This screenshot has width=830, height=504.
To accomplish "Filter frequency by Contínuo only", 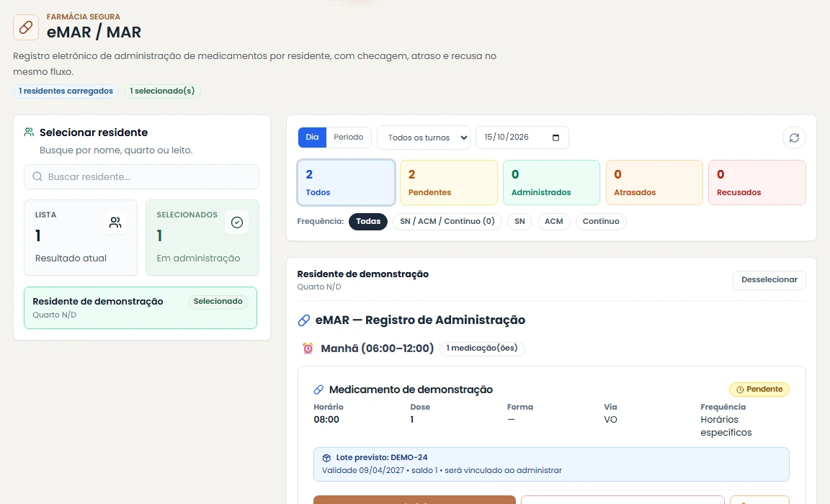I will tap(601, 222).
